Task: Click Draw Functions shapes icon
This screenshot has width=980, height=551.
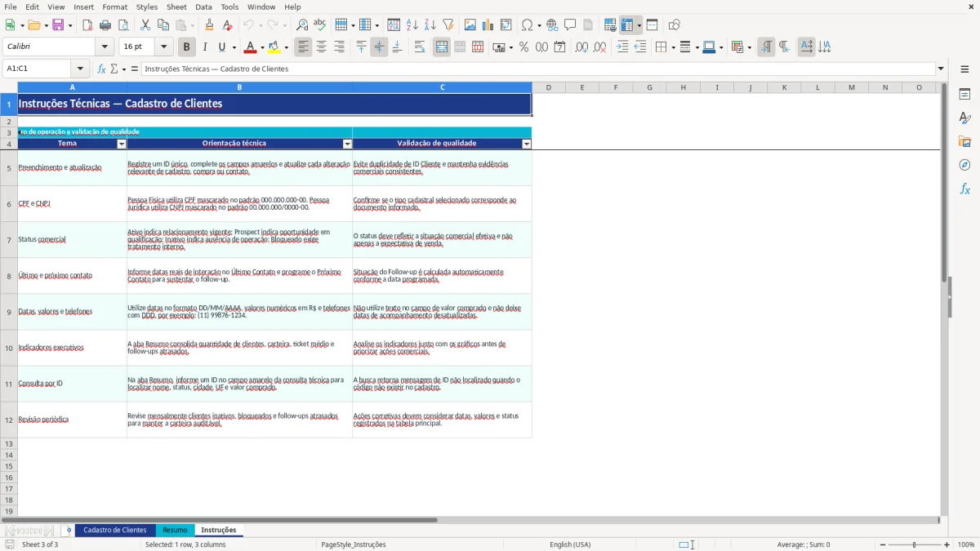Action: point(675,25)
